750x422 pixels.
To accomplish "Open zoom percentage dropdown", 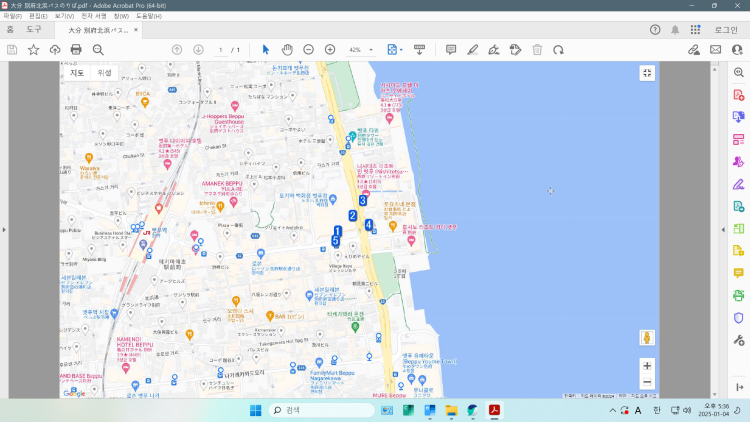I will (371, 50).
